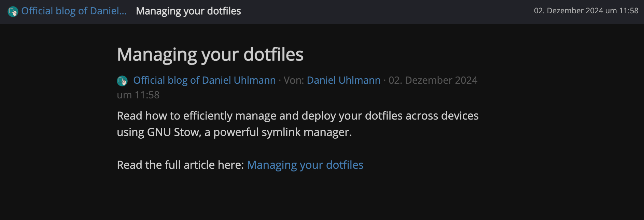
Task: Click the large "Managing your dotfiles" article heading
Action: (x=210, y=54)
